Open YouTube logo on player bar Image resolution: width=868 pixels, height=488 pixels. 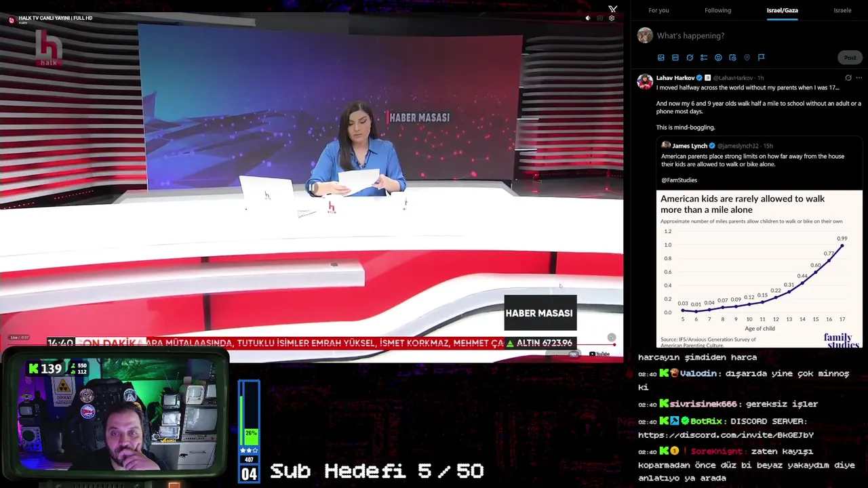(x=599, y=354)
